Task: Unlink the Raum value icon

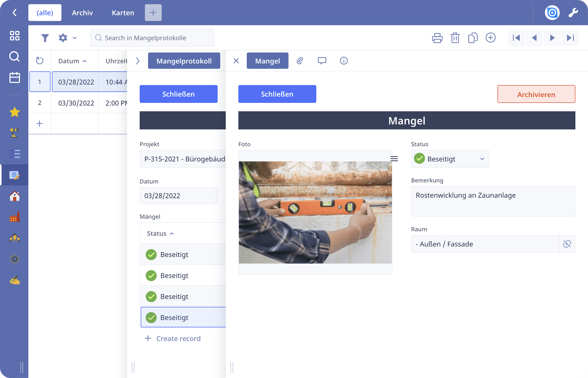Action: (567, 244)
